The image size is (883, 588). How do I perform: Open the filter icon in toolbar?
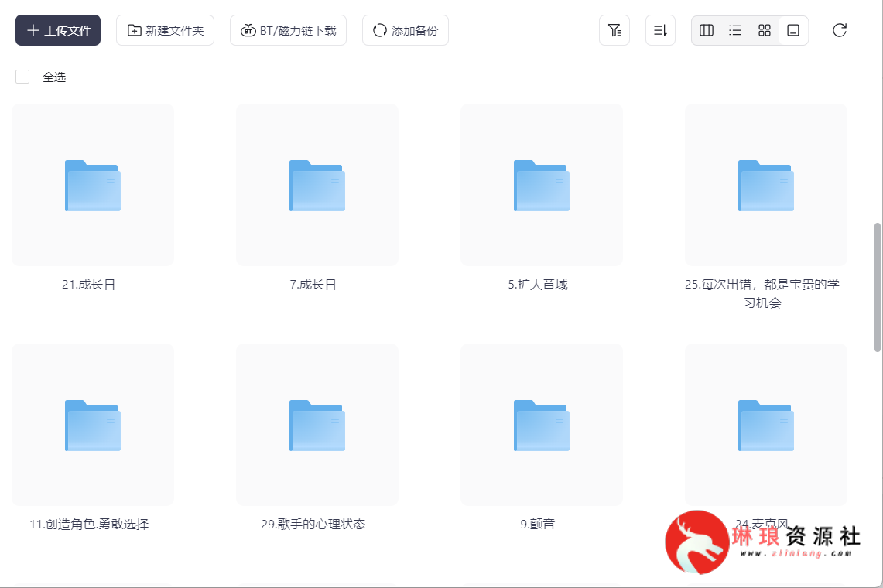coord(614,30)
